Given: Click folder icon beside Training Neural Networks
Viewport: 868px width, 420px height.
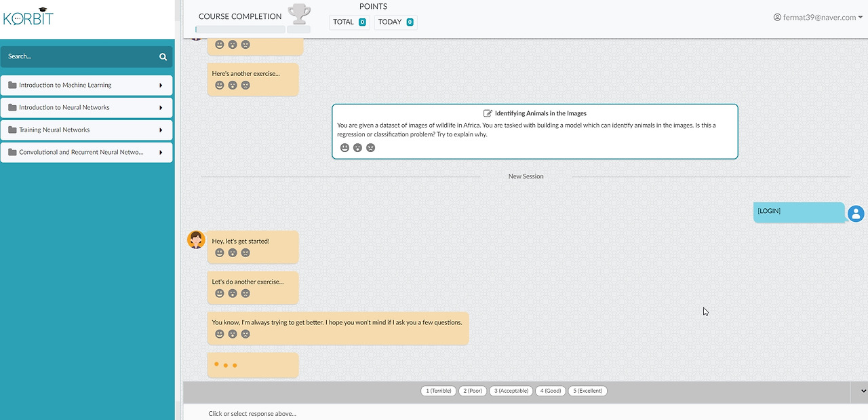Looking at the screenshot, I should pyautogui.click(x=12, y=130).
